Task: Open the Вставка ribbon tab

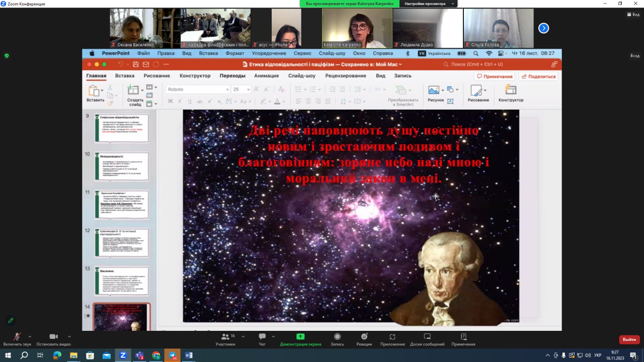Action: coord(124,76)
